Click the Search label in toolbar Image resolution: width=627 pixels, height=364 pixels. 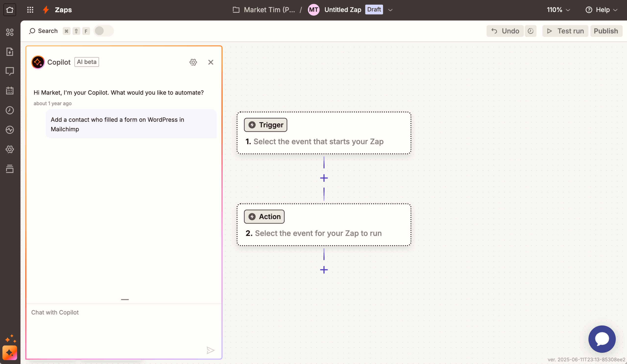pyautogui.click(x=48, y=31)
